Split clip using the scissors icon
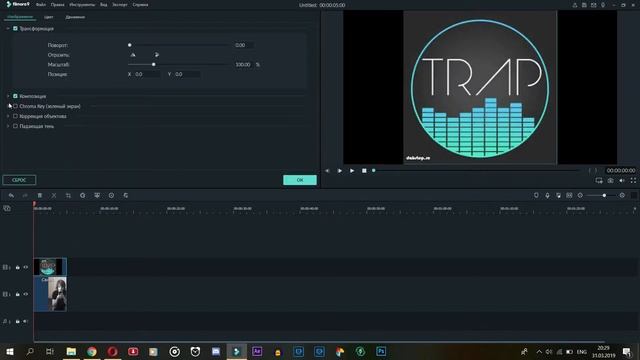640x360 pixels. pyautogui.click(x=54, y=196)
